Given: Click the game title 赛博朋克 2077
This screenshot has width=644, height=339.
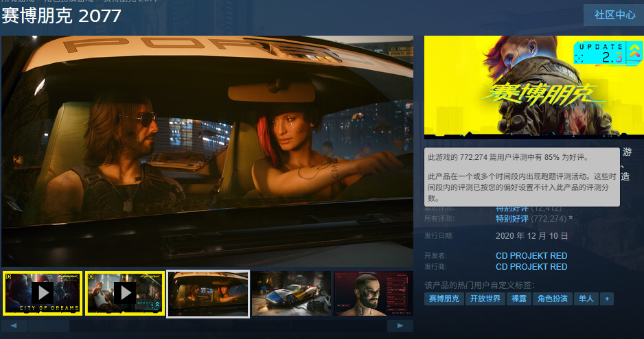Looking at the screenshot, I should point(61,16).
